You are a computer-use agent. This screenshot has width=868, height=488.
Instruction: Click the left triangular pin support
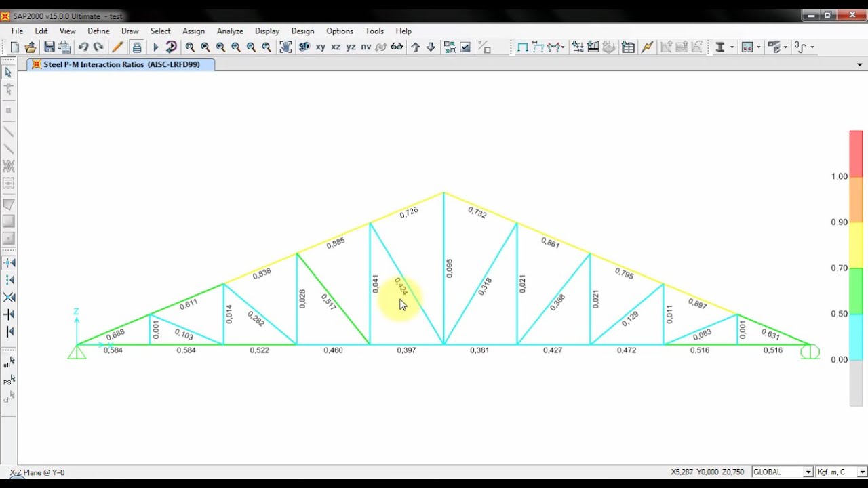(77, 352)
